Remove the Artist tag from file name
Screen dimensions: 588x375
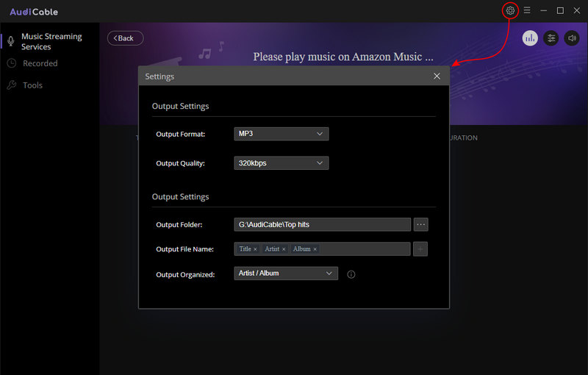point(284,249)
